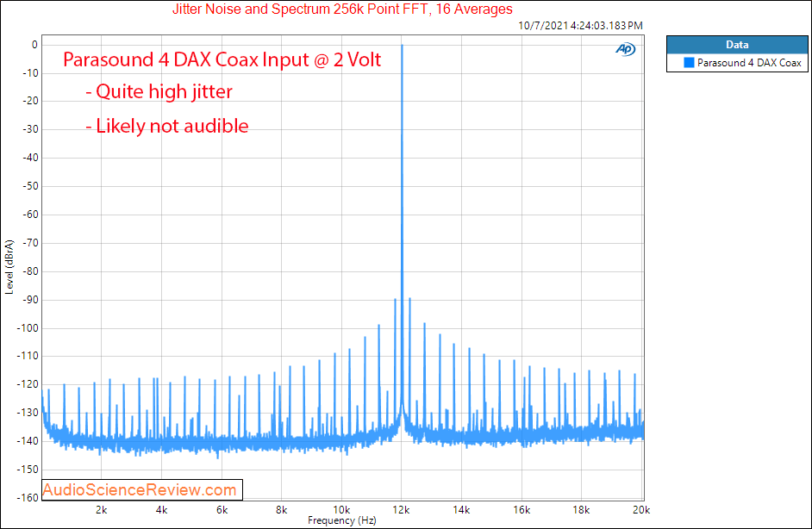The height and width of the screenshot is (529, 812).
Task: Click the 0 level axis tick label
Action: 34,45
